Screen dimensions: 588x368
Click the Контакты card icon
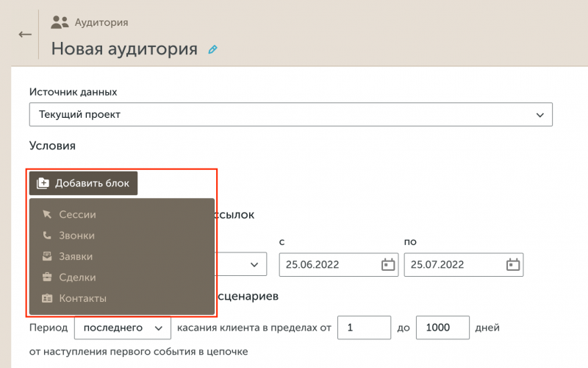[47, 299]
